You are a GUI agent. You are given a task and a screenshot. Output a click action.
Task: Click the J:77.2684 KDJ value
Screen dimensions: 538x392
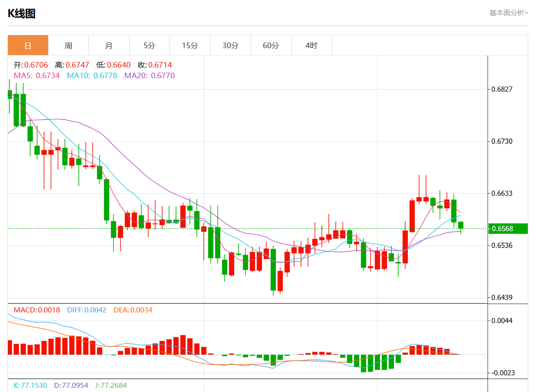point(111,386)
